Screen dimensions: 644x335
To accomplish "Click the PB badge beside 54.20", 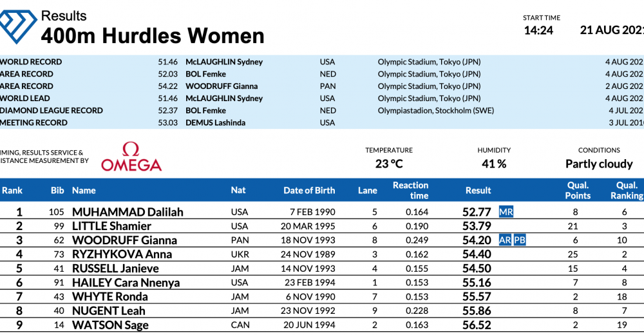I will pyautogui.click(x=520, y=240).
